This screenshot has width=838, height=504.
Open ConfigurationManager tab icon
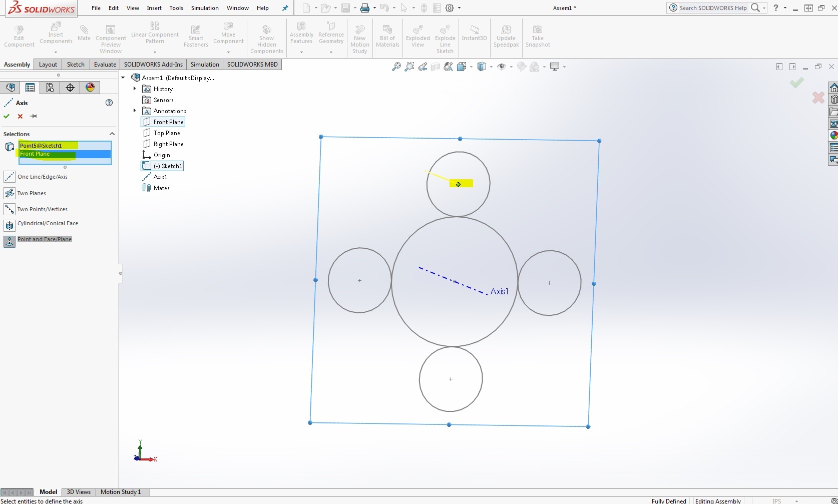(x=50, y=88)
